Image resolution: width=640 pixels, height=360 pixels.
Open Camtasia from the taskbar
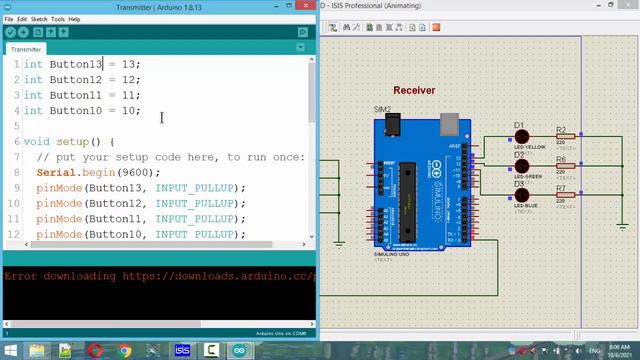(211, 351)
